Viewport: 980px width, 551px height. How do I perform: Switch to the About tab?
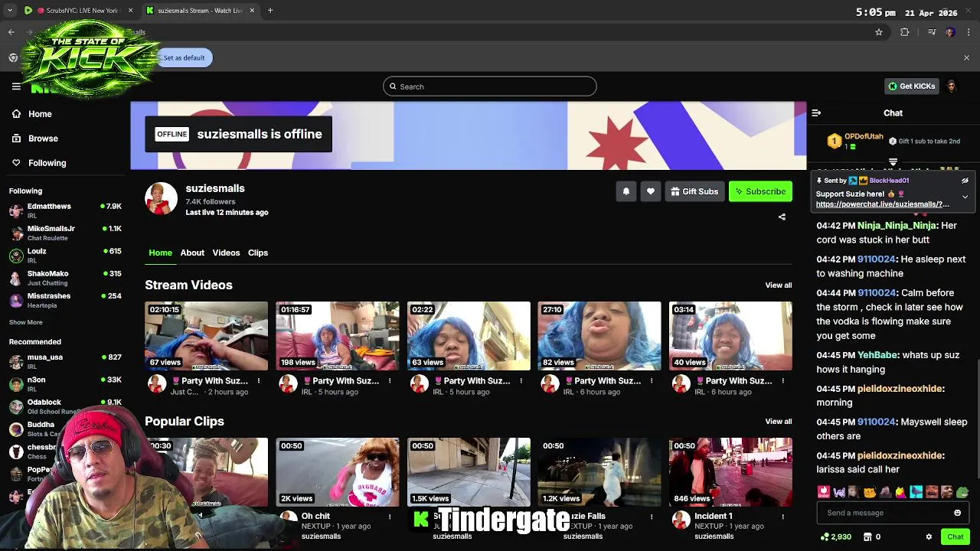(192, 253)
